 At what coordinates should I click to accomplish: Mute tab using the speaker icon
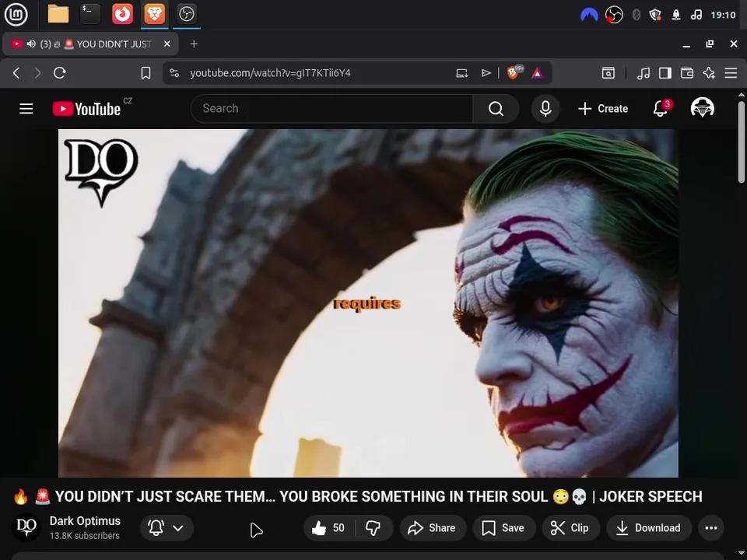point(31,44)
